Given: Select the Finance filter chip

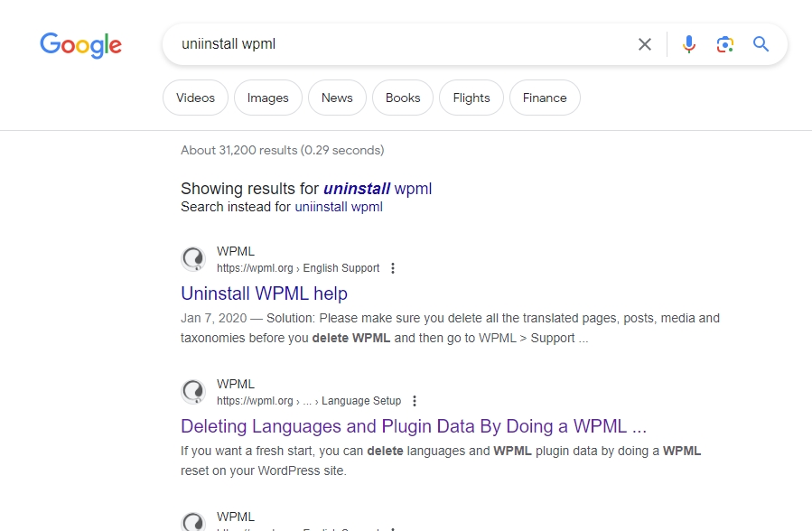Looking at the screenshot, I should pos(545,98).
